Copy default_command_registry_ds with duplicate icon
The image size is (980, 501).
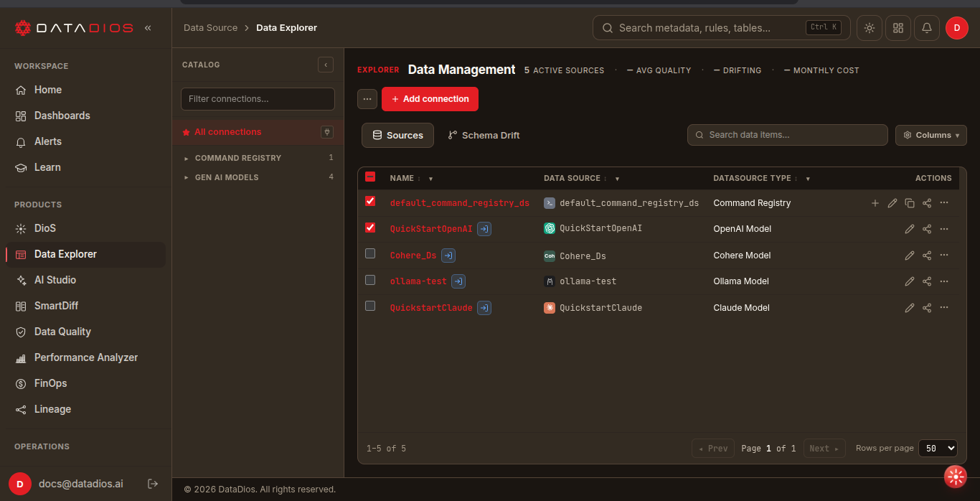coord(910,203)
